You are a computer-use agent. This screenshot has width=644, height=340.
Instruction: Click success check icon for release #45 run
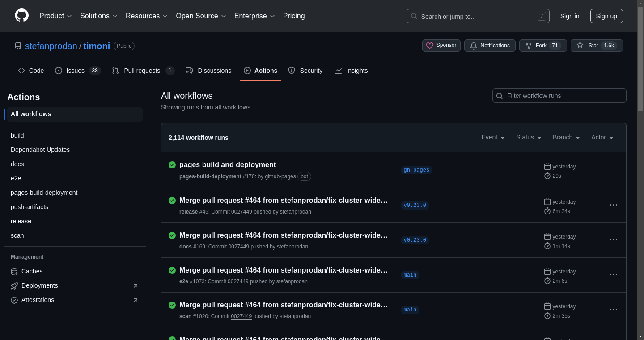[172, 201]
